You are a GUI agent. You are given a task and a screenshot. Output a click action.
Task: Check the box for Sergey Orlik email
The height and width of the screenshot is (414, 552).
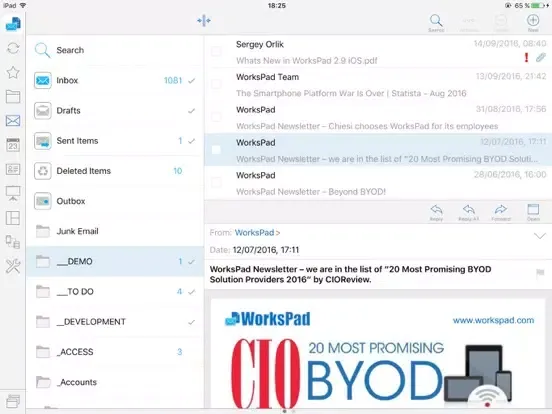(x=216, y=51)
